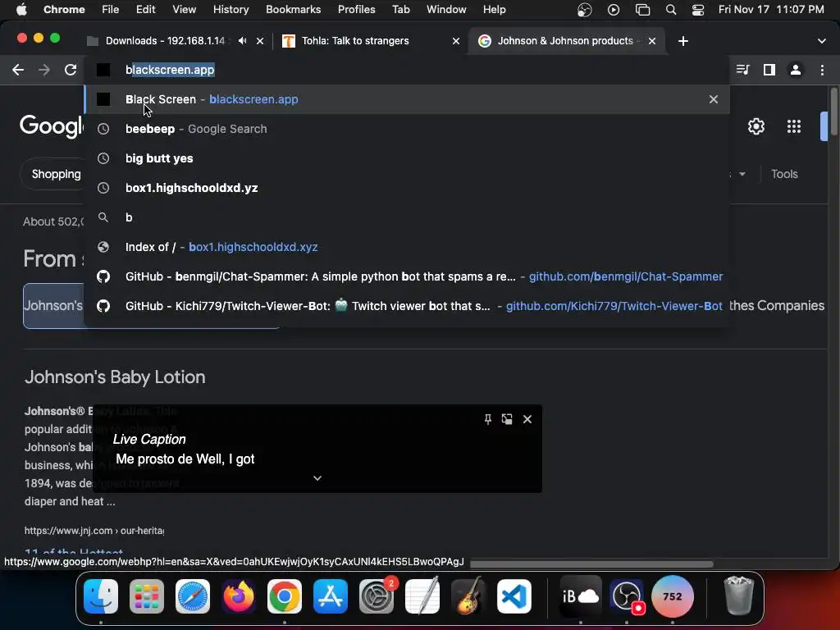
Task: Expand the tab search chevron
Action: [x=822, y=41]
